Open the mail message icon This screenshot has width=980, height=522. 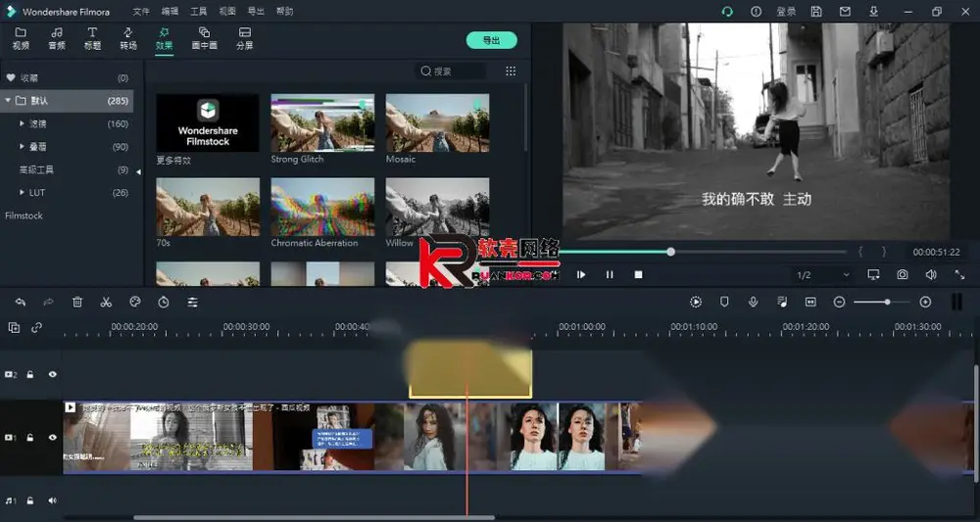coord(845,11)
